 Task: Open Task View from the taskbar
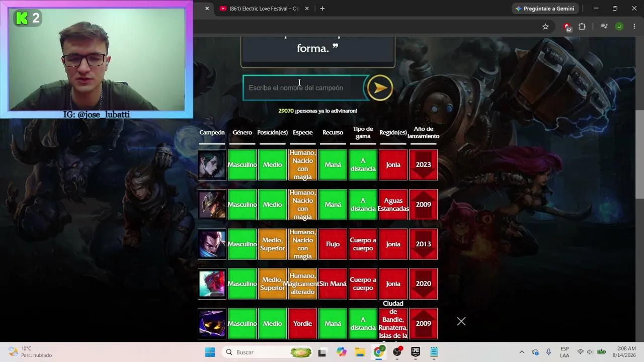[x=322, y=352]
